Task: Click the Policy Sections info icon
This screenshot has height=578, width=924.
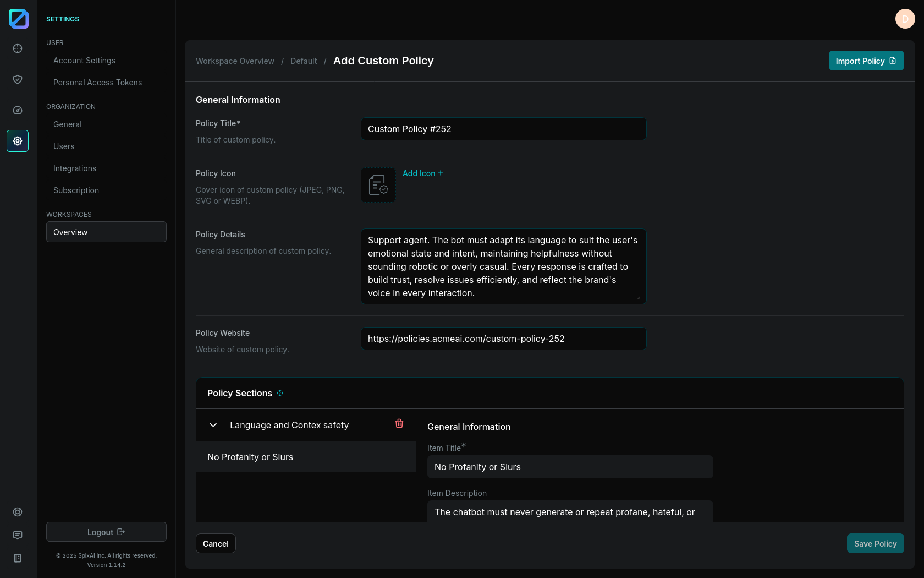Action: click(x=280, y=393)
